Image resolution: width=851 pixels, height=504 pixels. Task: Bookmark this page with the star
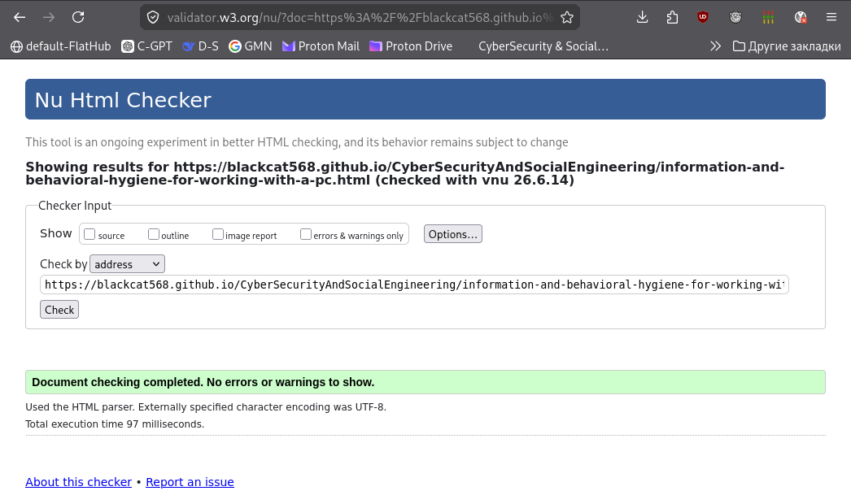(x=567, y=17)
